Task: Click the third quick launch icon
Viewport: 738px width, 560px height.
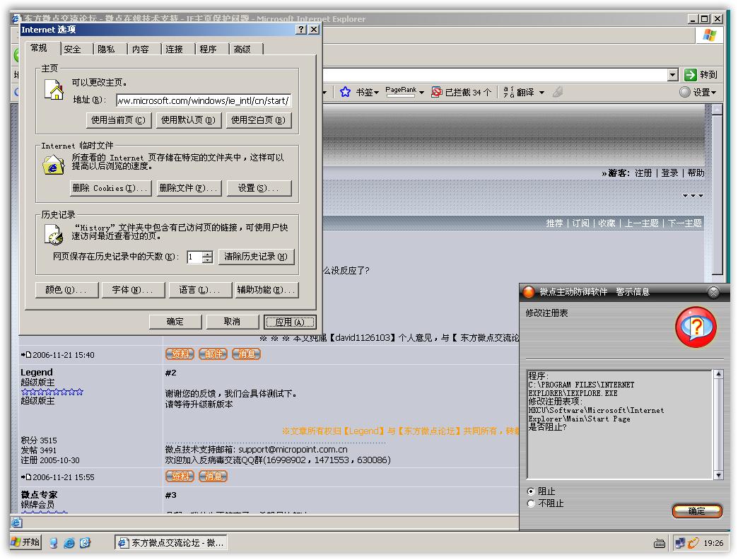Action: 86,543
